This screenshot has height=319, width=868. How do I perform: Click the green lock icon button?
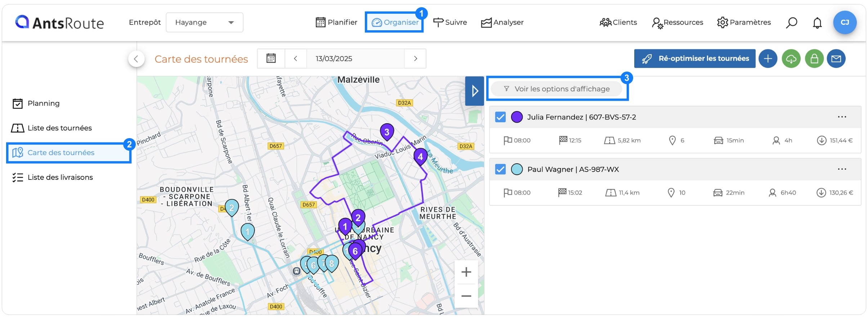click(x=814, y=58)
